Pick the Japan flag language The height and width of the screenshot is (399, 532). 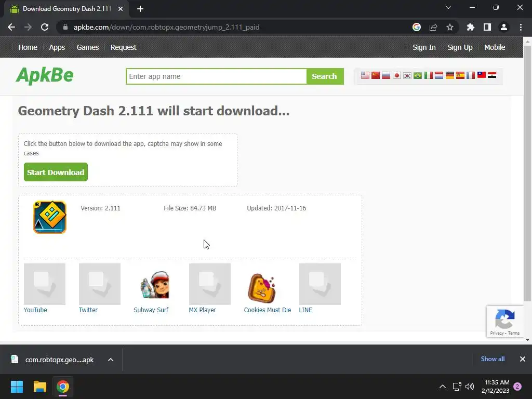pyautogui.click(x=396, y=75)
